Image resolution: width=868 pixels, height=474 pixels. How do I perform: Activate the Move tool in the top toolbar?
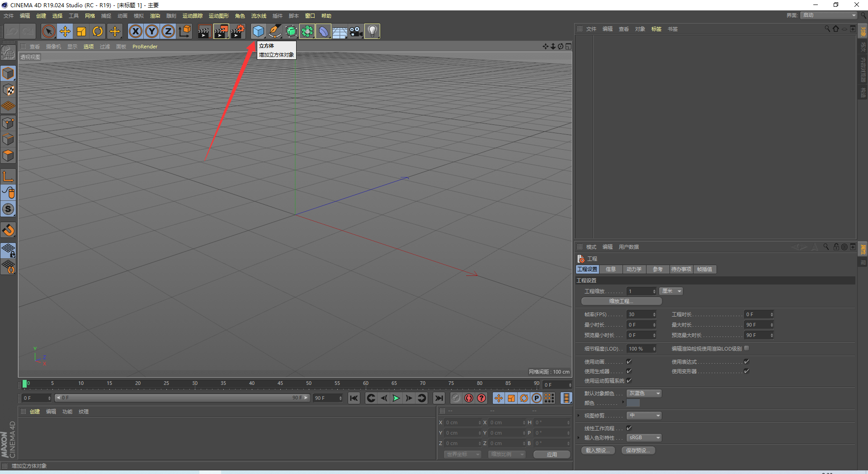tap(65, 31)
